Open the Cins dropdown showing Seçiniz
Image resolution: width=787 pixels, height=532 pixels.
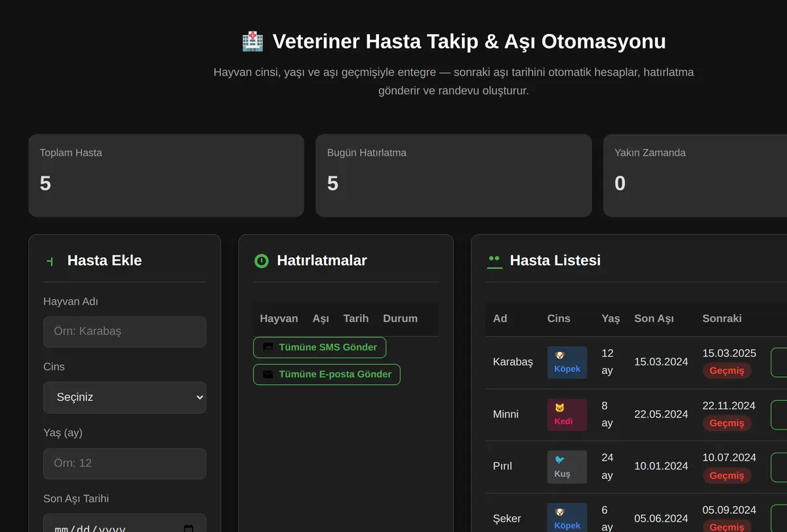click(125, 398)
